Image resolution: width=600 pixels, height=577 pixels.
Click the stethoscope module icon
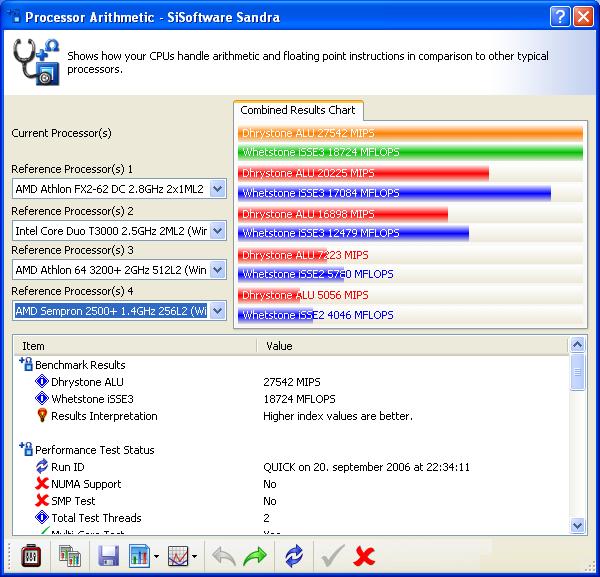[x=36, y=62]
